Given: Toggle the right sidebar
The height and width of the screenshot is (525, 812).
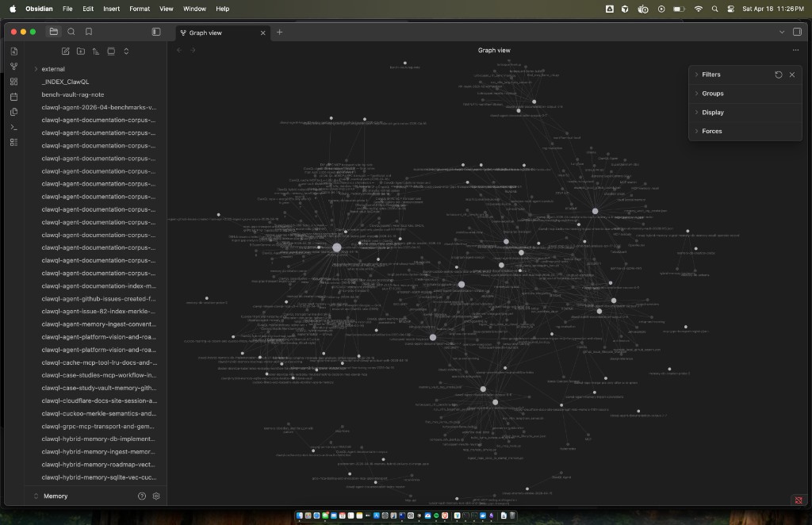Looking at the screenshot, I should [x=797, y=32].
